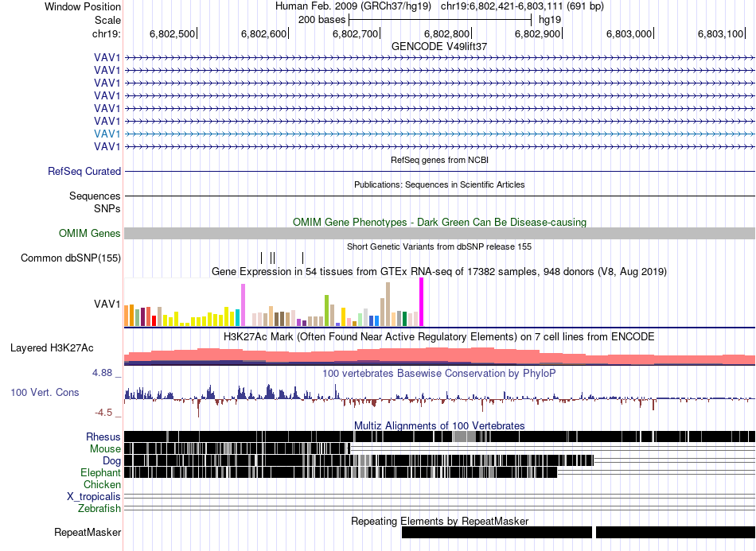Viewport: 756px width, 551px height.
Task: Open the OMIM Gene Phenotypes track title
Action: (x=439, y=222)
